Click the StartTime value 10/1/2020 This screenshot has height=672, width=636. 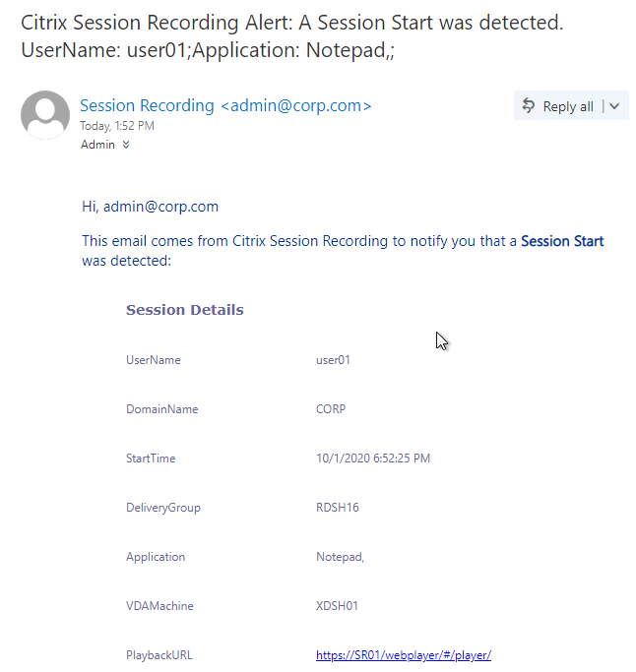373,458
